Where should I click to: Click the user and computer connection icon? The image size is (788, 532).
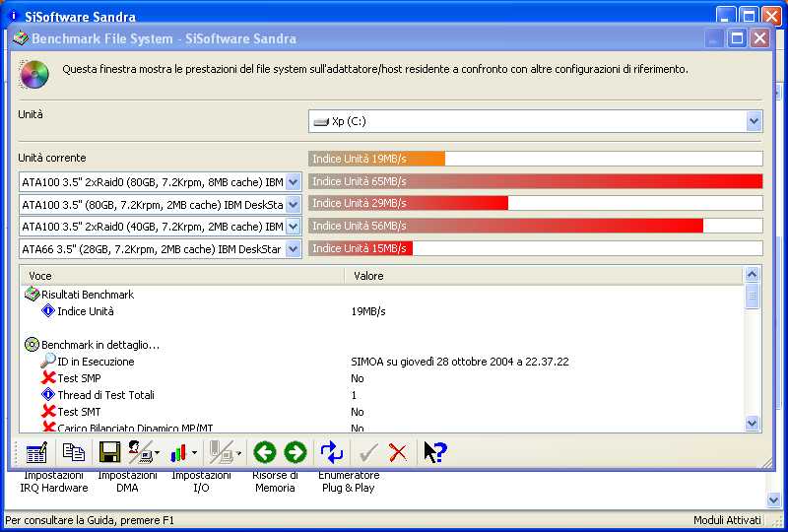[140, 452]
